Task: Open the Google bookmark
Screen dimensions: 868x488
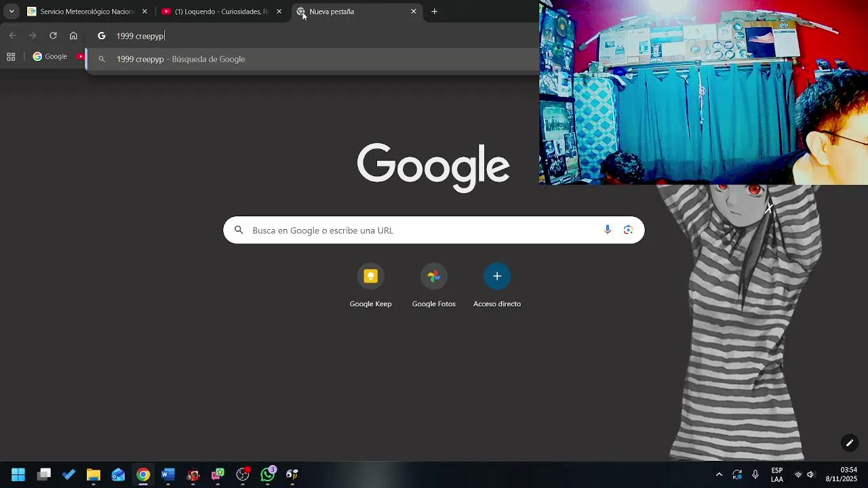Action: (50, 57)
